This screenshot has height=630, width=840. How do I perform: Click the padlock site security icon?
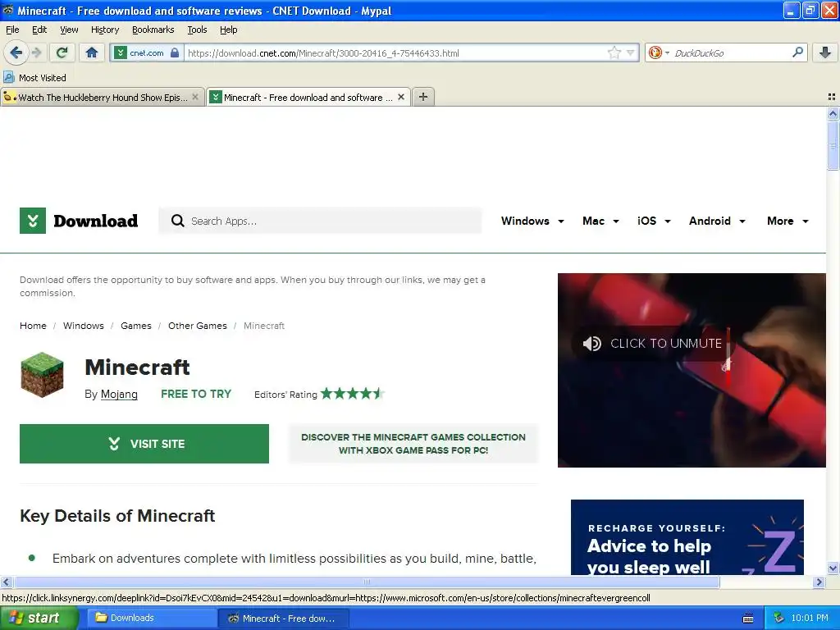[x=175, y=52]
